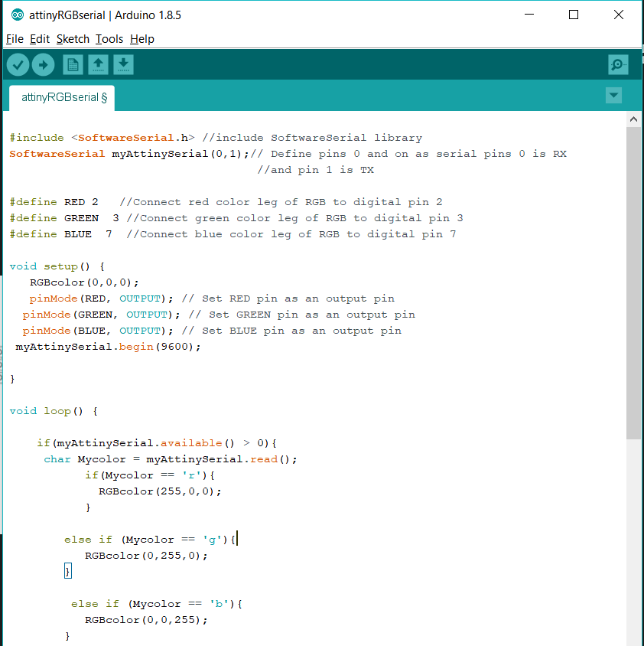Click the 'RGBcolor(0,0,0);' call
The width and height of the screenshot is (644, 646).
click(84, 282)
